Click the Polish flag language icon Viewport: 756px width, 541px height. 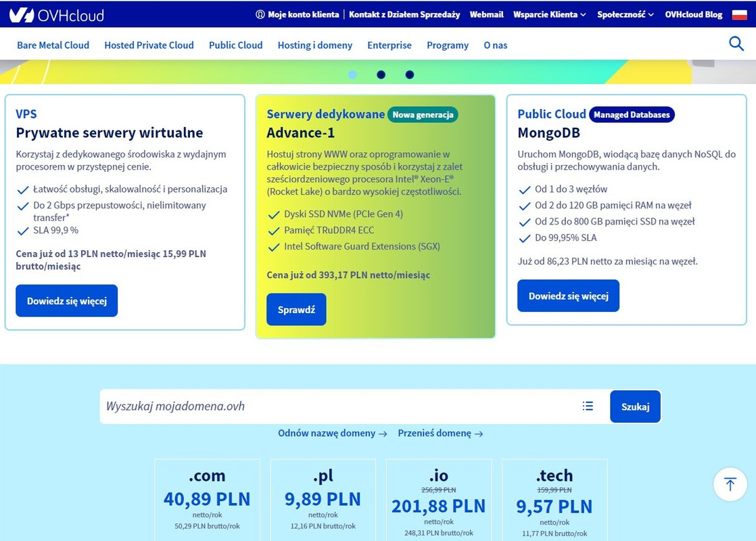(x=739, y=14)
